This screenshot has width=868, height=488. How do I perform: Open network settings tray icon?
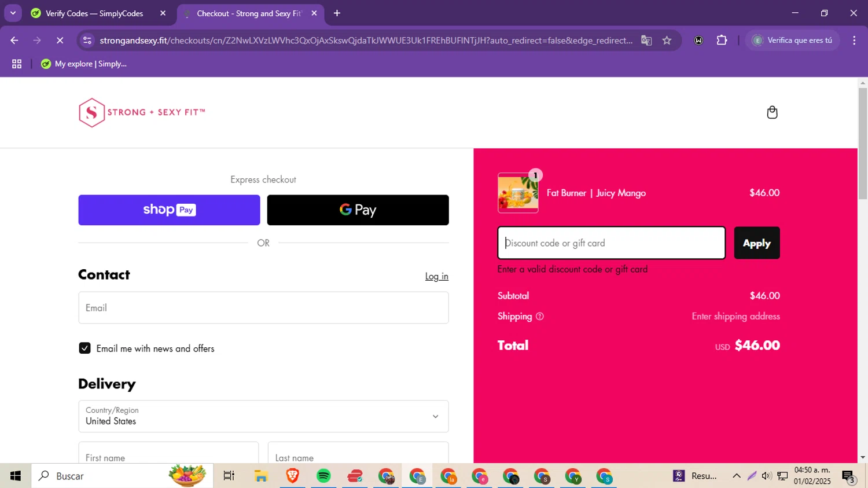click(x=782, y=476)
